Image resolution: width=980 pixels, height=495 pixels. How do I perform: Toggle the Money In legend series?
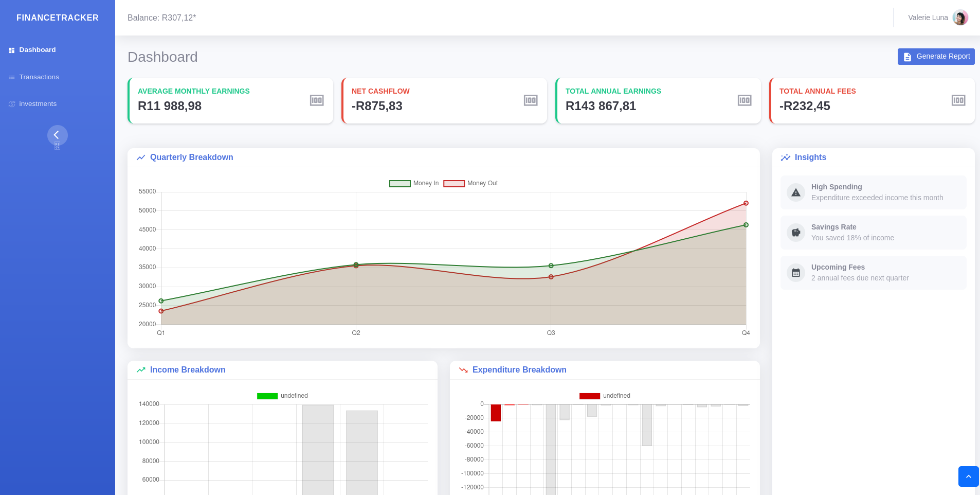pos(414,184)
